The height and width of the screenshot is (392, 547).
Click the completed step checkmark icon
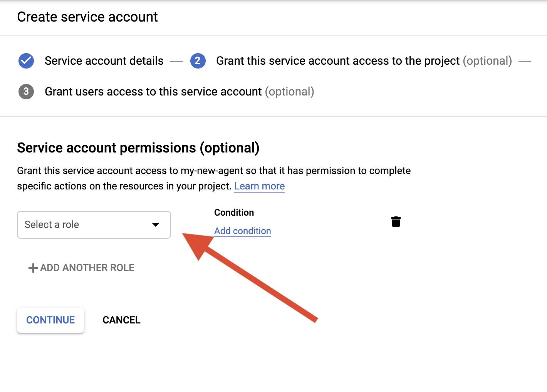point(26,61)
